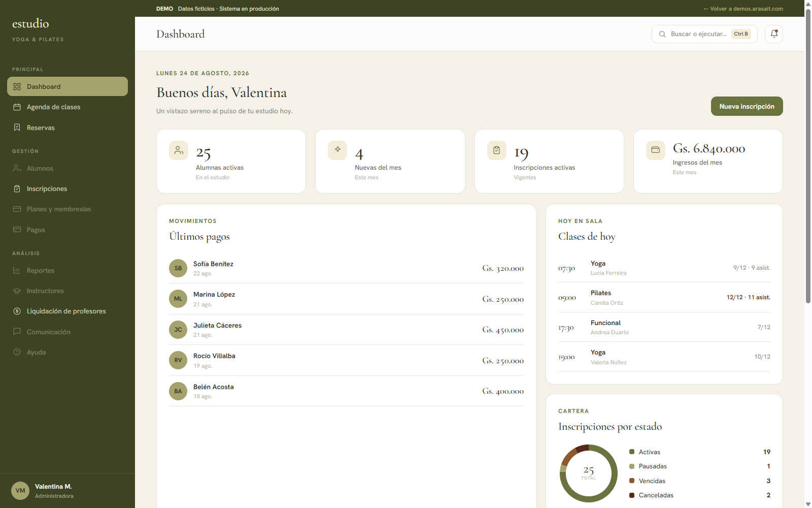Click the Nuevas del mes sparkle icon
The width and height of the screenshot is (812, 508).
pos(337,150)
